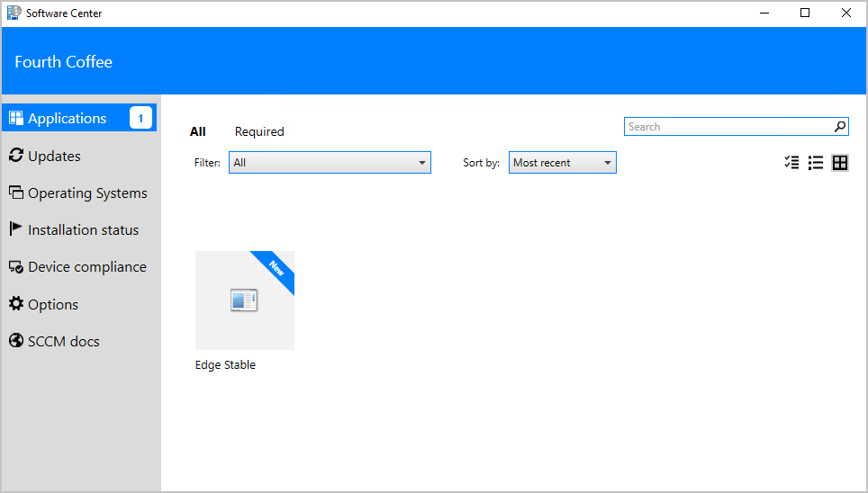Open the Applications section in sidebar
The height and width of the screenshot is (493, 868).
point(79,118)
